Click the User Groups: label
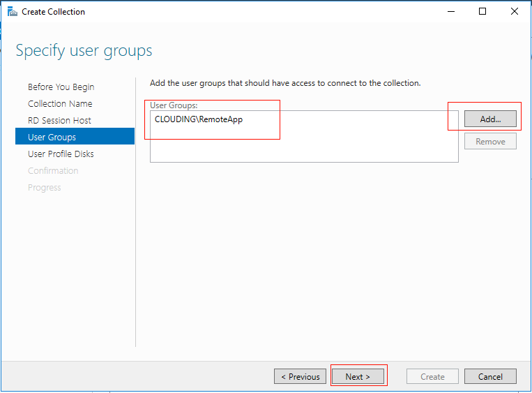The width and height of the screenshot is (532, 393). pyautogui.click(x=174, y=105)
